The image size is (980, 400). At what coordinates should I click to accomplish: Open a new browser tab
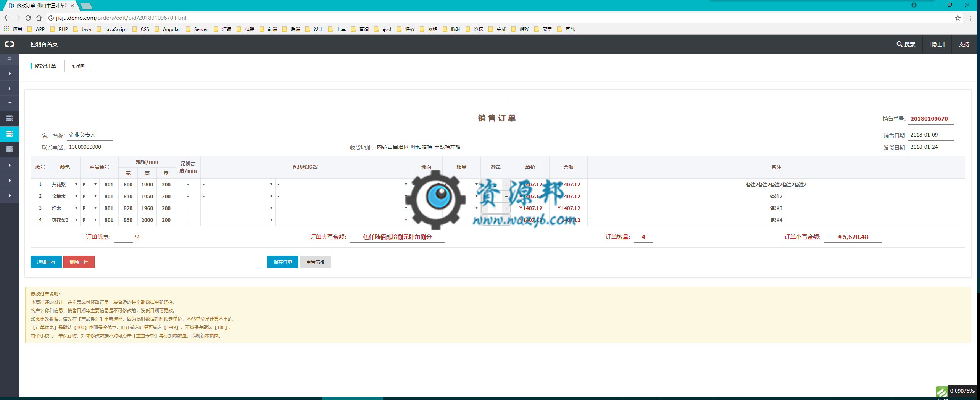pyautogui.click(x=86, y=6)
